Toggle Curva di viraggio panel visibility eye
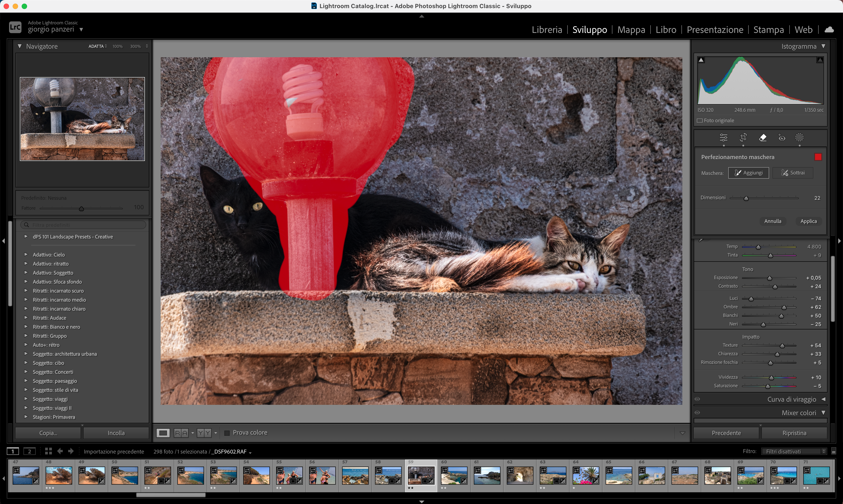Viewport: 843px width, 504px height. [697, 399]
